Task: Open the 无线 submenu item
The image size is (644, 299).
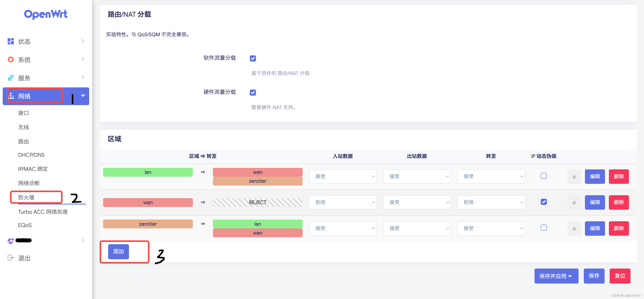Action: pyautogui.click(x=24, y=127)
